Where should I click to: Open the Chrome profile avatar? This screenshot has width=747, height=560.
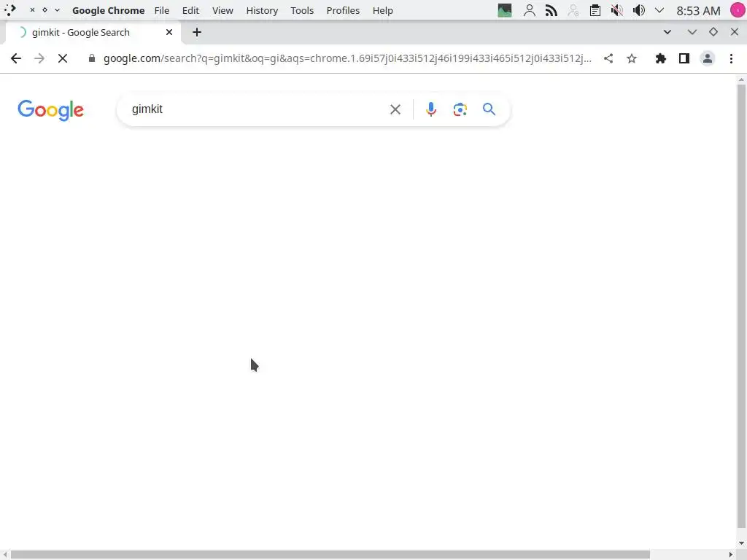point(708,58)
